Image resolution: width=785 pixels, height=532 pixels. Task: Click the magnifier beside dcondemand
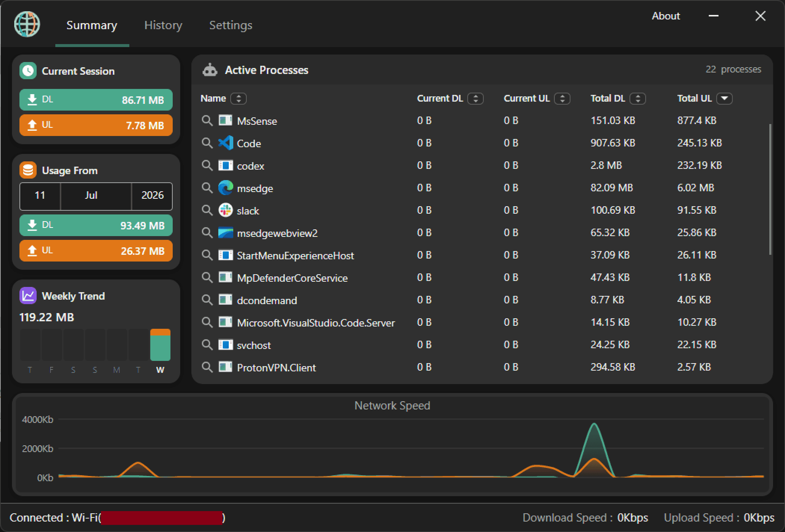click(207, 300)
